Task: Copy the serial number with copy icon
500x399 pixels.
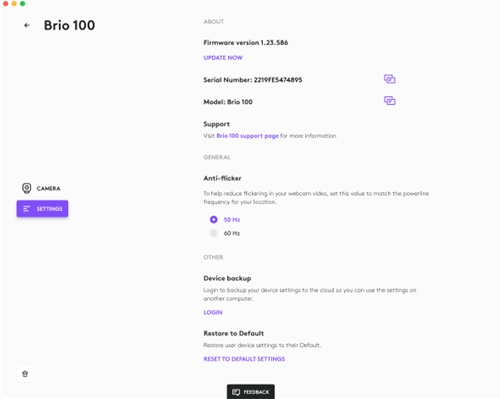Action: pos(389,79)
